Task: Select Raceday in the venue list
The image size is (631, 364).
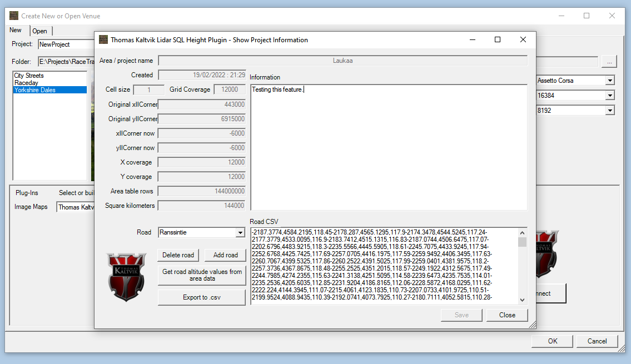Action: click(x=26, y=83)
